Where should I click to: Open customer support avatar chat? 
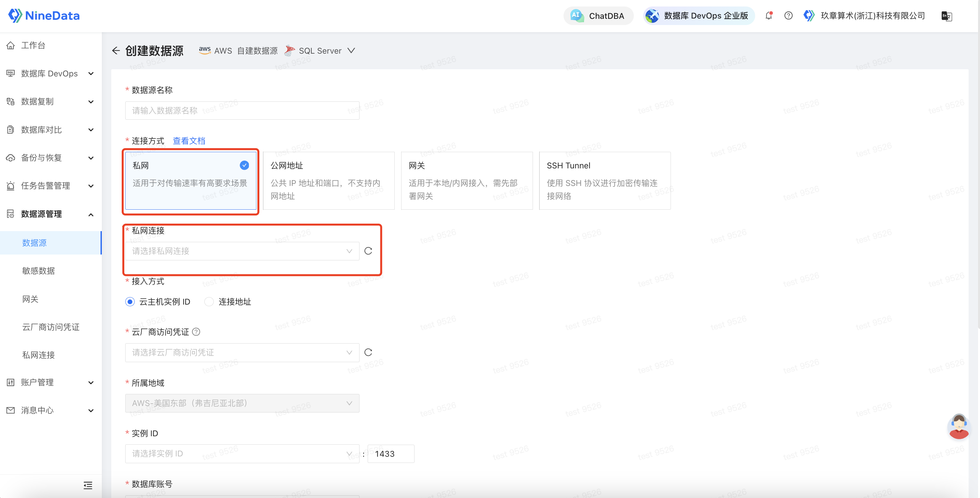[959, 427]
